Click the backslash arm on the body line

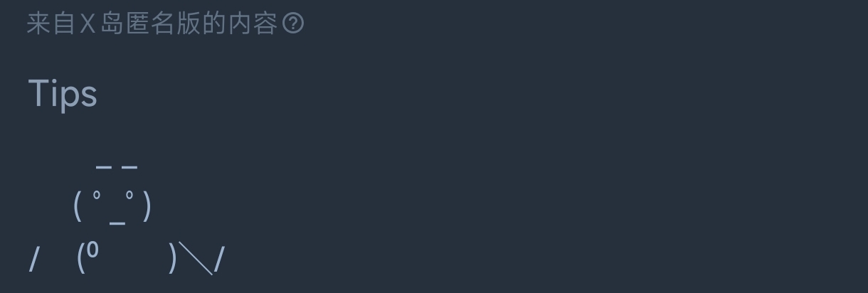point(195,258)
